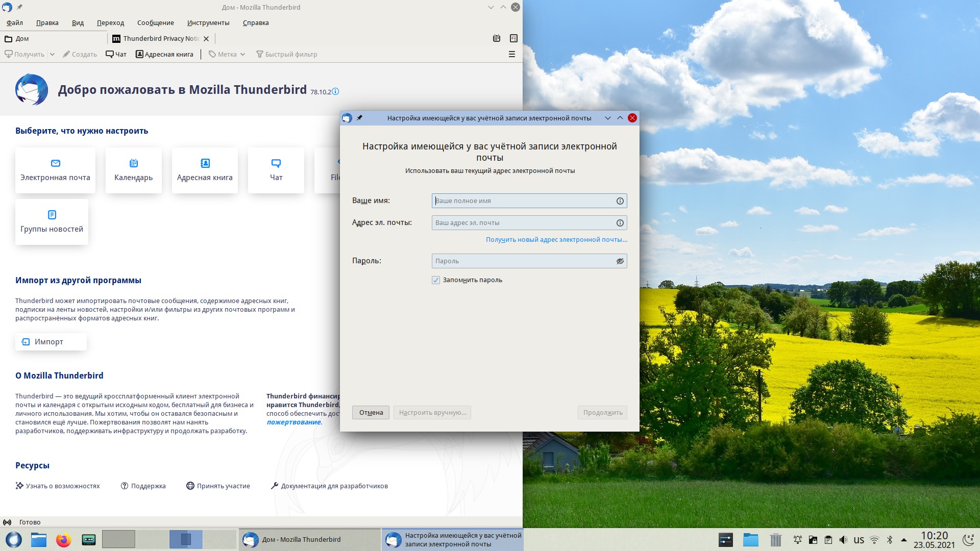The image size is (980, 551).
Task: Click the get new email address link
Action: click(x=556, y=240)
